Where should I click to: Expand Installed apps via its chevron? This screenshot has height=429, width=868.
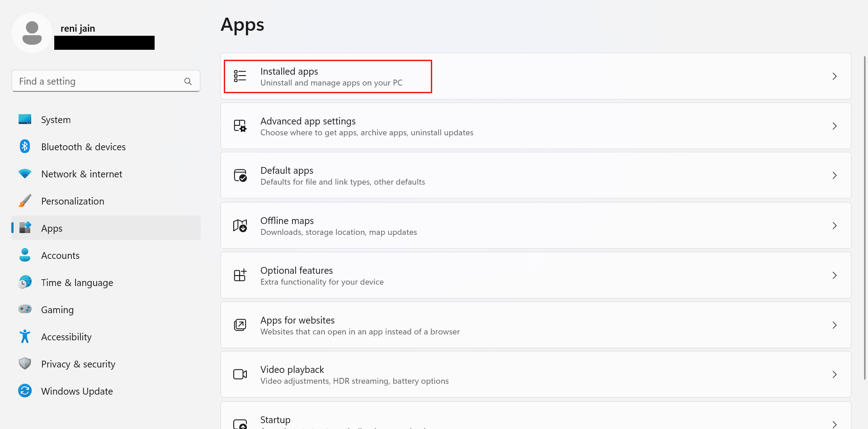[x=835, y=76]
